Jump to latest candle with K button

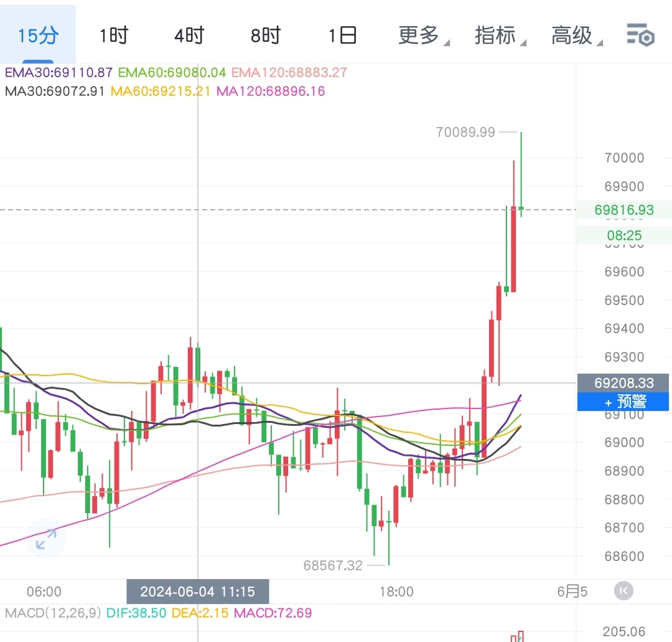point(623,591)
